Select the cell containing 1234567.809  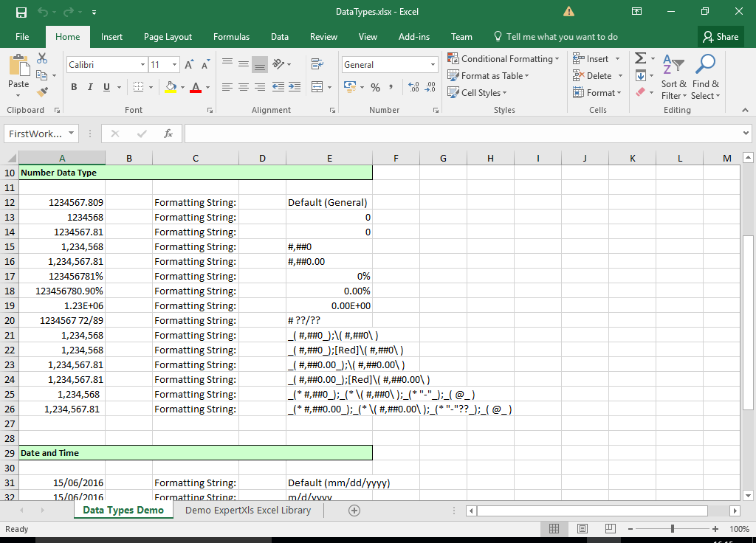coord(62,202)
